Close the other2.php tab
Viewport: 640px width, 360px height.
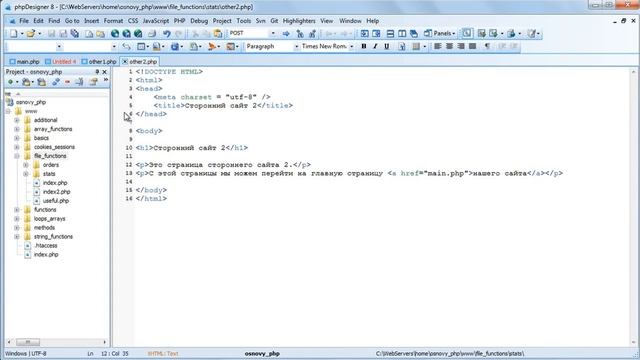tap(125, 62)
